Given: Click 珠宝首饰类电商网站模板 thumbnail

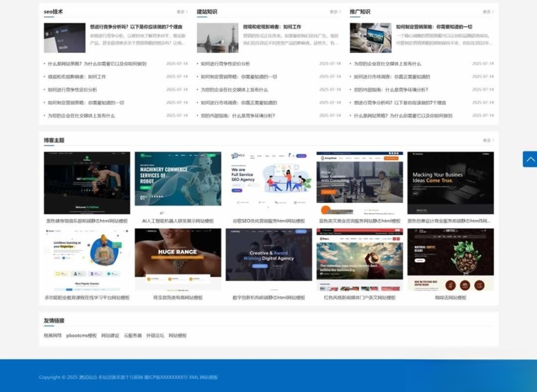Looking at the screenshot, I should point(178,258).
